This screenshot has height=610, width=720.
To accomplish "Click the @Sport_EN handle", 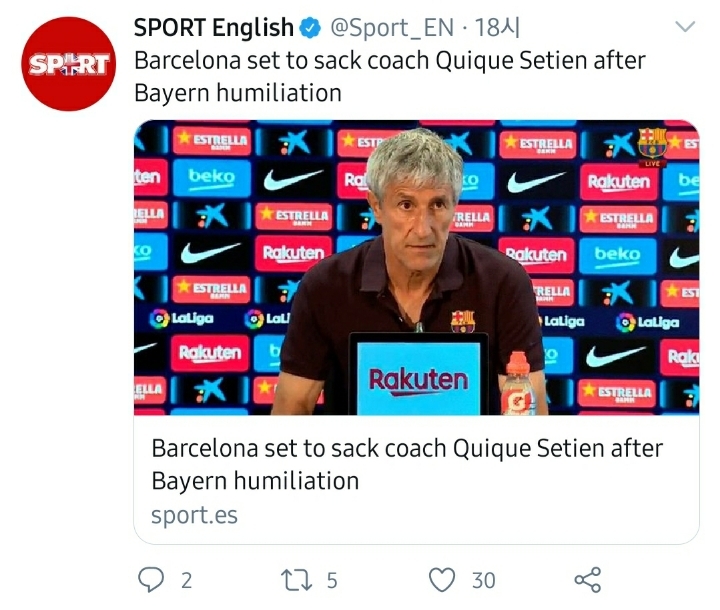I will (387, 28).
